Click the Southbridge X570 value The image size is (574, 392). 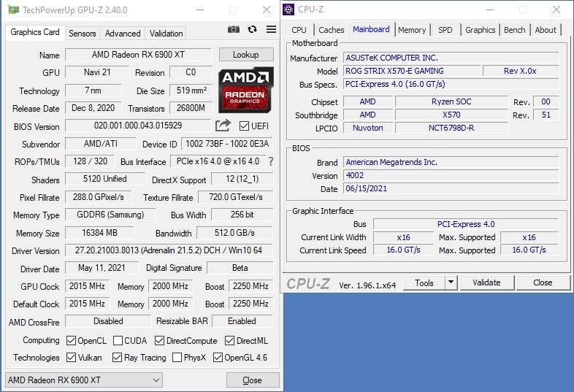pos(451,115)
